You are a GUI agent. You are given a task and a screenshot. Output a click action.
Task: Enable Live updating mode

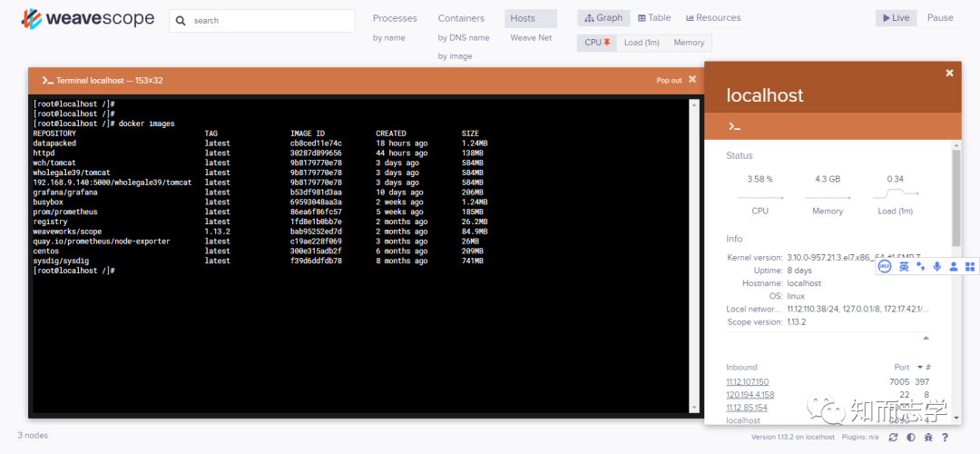pyautogui.click(x=896, y=18)
